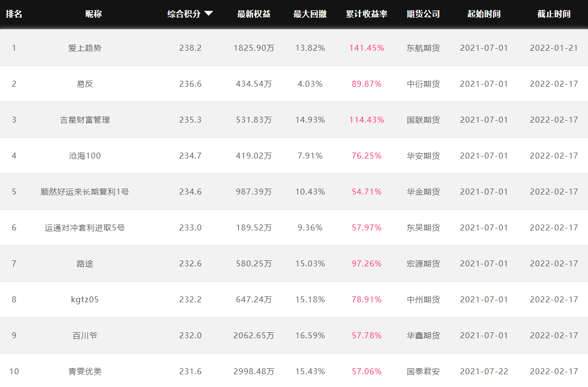Select the score value 236.6
This screenshot has width=588, height=387.
point(190,84)
